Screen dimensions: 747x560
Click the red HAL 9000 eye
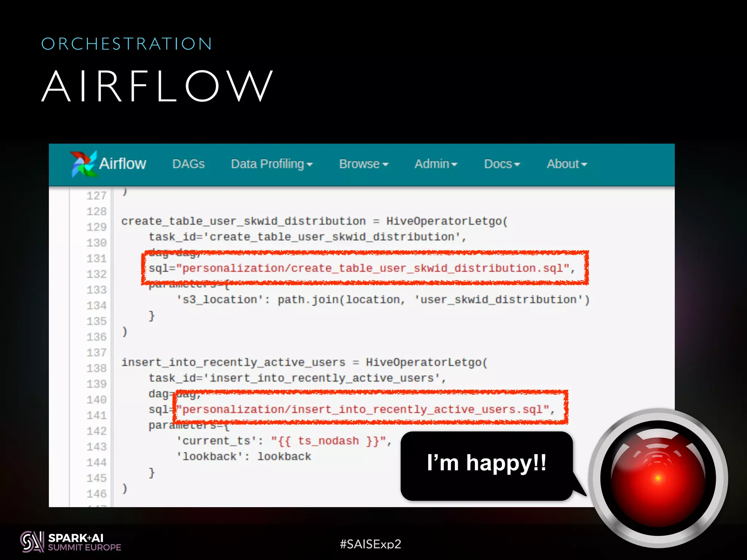pos(658,478)
